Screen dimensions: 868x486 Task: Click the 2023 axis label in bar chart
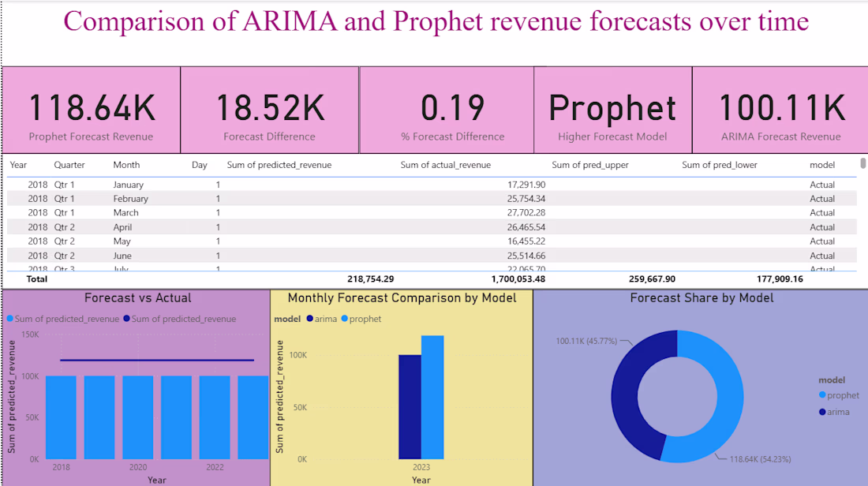pyautogui.click(x=421, y=467)
